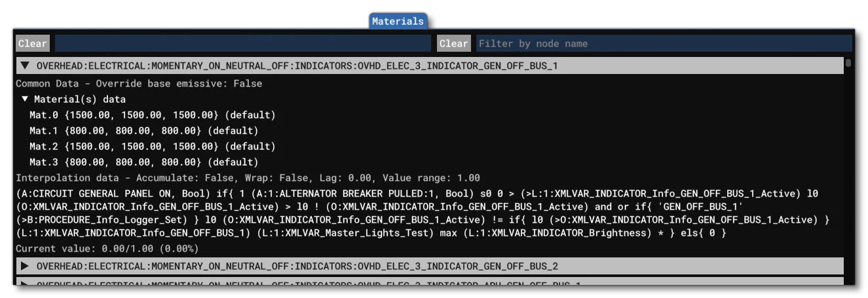Clear the empty left filter field

(x=33, y=43)
